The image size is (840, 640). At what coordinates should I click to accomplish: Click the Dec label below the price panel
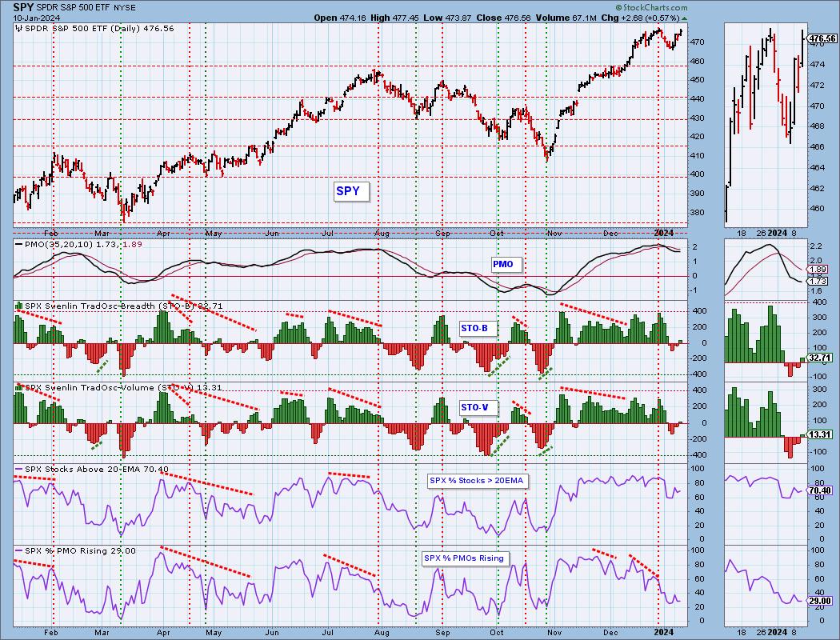coord(610,234)
